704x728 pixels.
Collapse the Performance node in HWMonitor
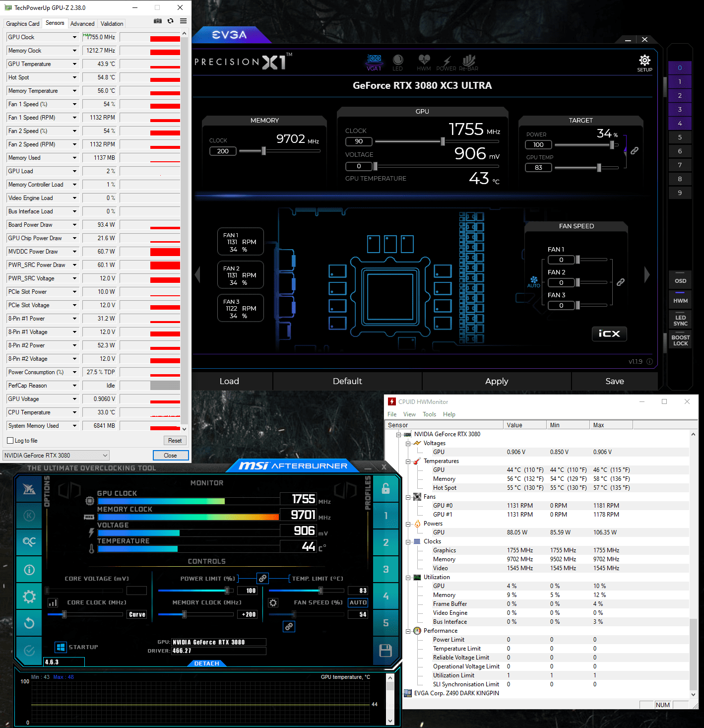click(x=408, y=631)
